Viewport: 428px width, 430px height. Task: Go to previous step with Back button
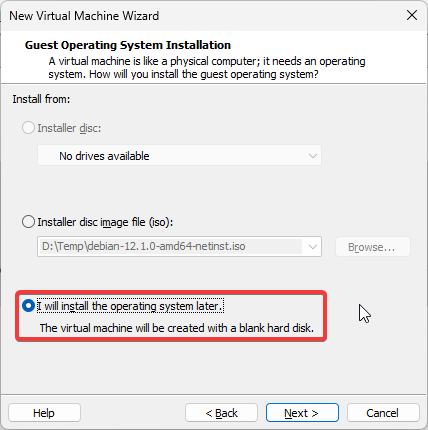pyautogui.click(x=222, y=413)
